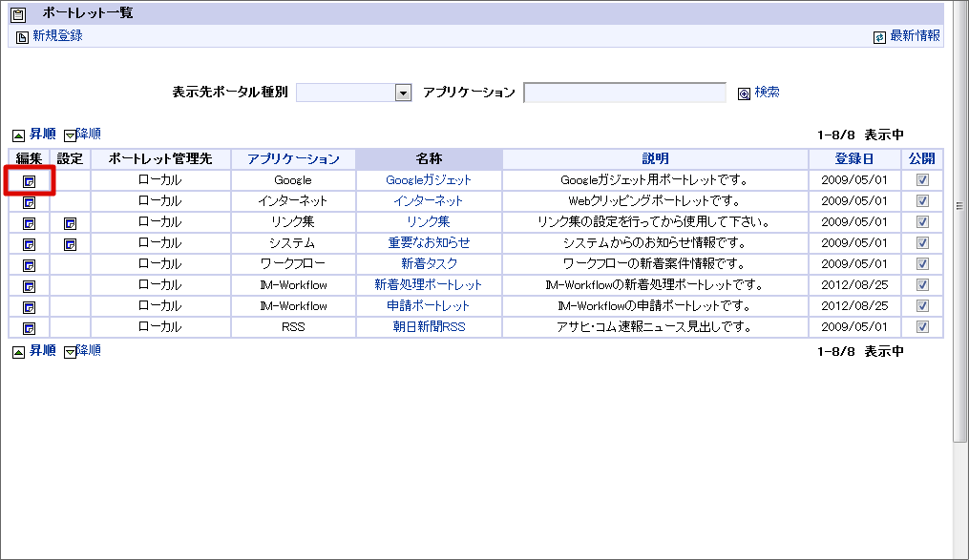Image resolution: width=969 pixels, height=560 pixels.
Task: Toggle 公開 checkbox for 申請ポートレット
Action: pyautogui.click(x=922, y=305)
